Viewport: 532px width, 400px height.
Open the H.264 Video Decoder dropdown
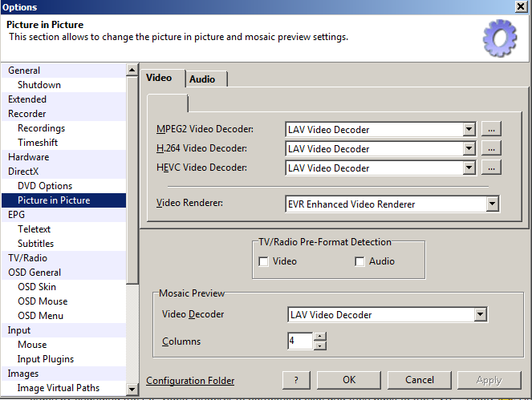(469, 148)
